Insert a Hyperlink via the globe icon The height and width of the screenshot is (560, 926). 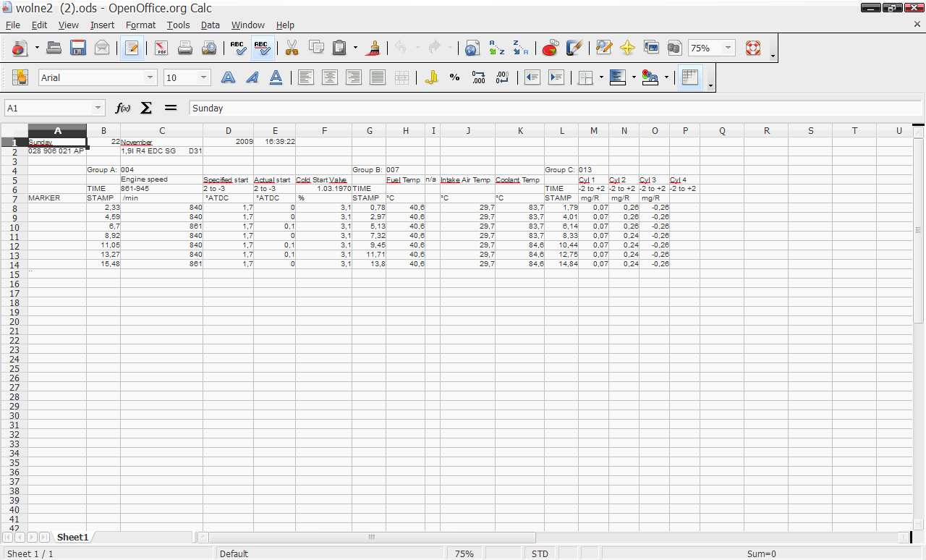472,48
